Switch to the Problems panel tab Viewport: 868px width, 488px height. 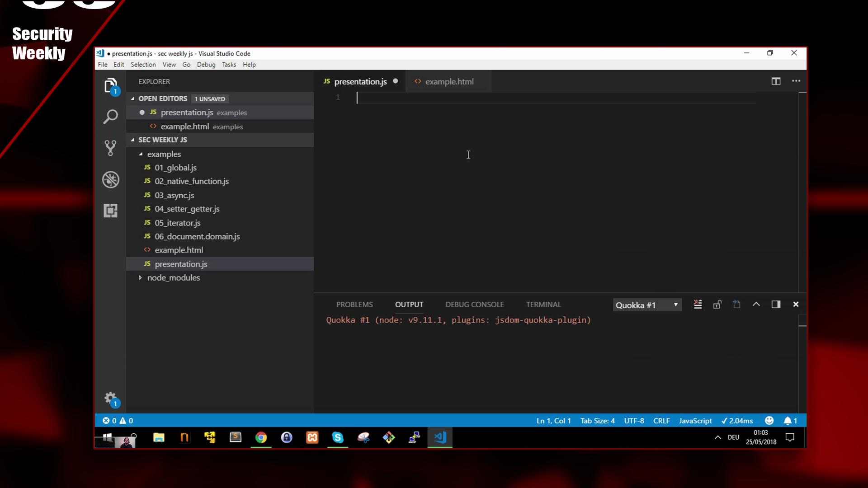354,305
